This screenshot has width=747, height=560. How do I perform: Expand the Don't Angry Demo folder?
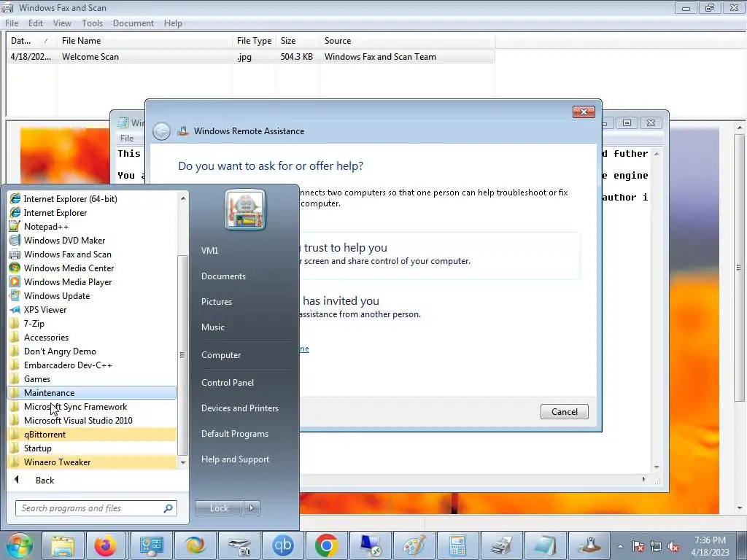pyautogui.click(x=92, y=351)
